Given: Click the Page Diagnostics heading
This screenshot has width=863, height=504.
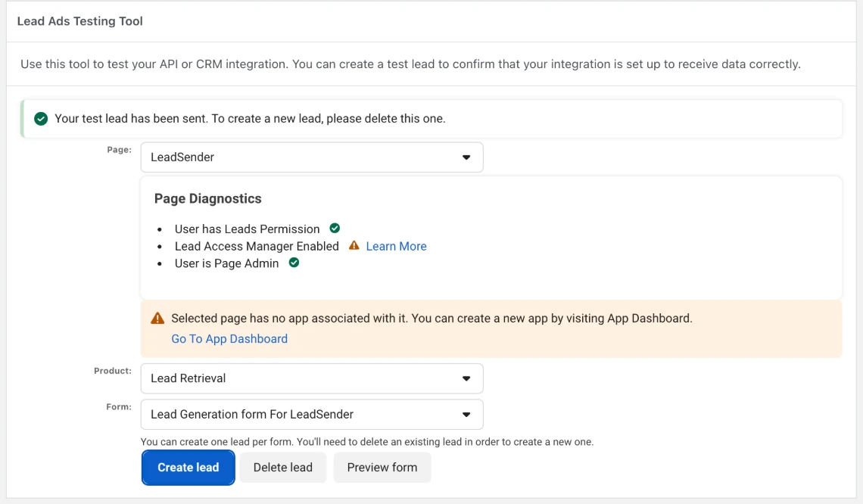Looking at the screenshot, I should (208, 198).
